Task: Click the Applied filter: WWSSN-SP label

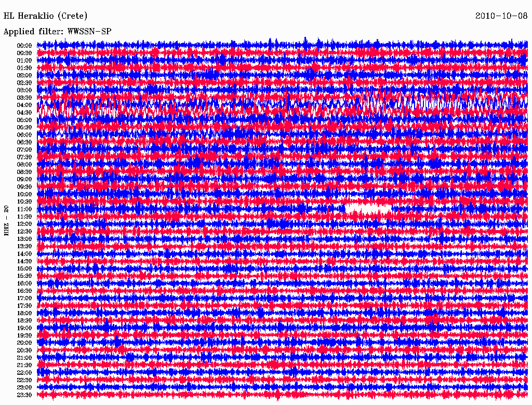Action: (x=57, y=32)
